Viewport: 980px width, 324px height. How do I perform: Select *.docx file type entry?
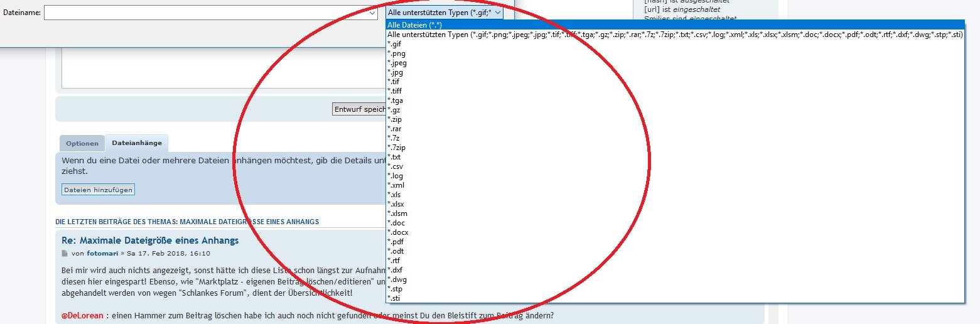[x=397, y=232]
